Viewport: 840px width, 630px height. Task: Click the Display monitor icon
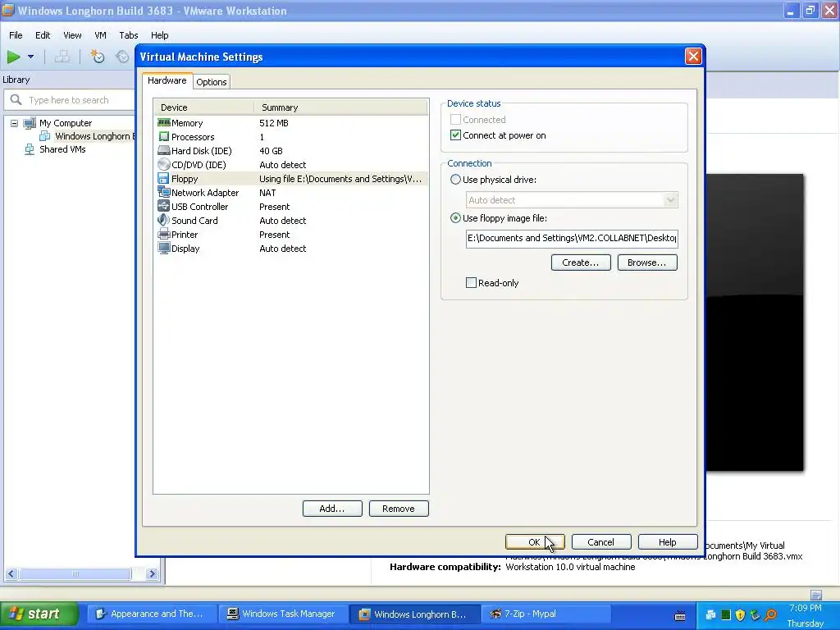click(164, 248)
